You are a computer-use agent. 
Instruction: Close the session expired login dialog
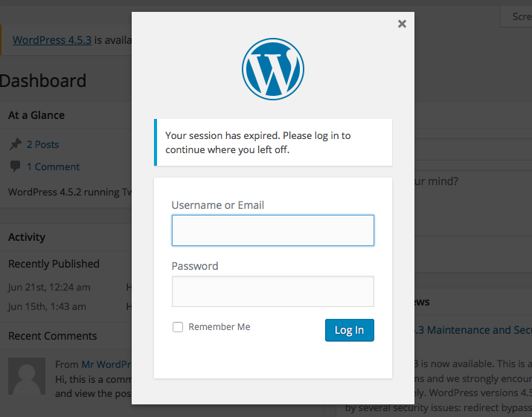click(402, 24)
